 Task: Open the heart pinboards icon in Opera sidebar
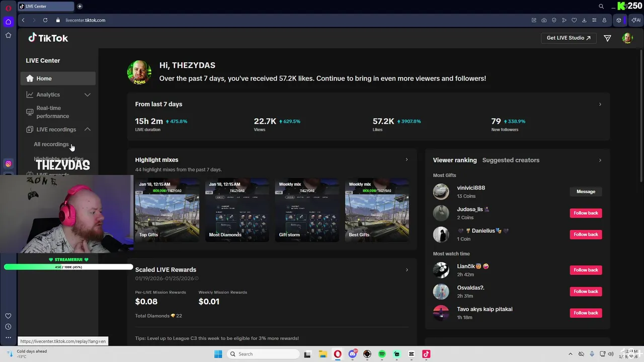8,316
